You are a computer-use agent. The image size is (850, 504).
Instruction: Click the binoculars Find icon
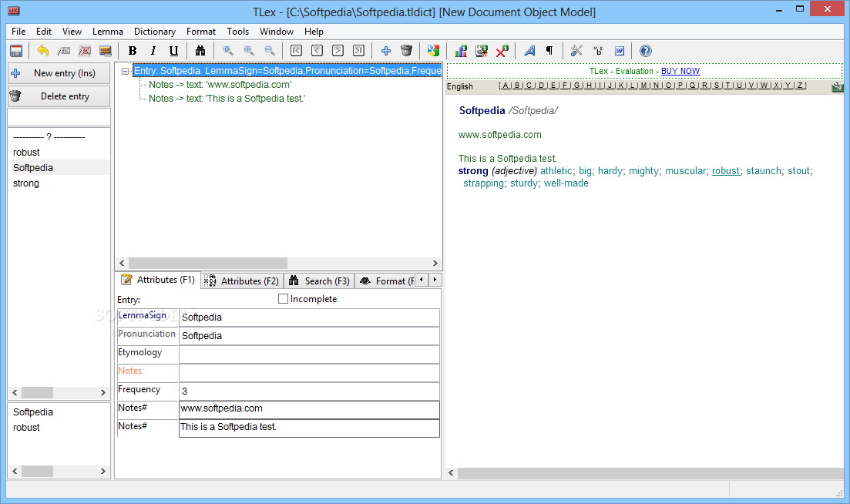[x=200, y=51]
